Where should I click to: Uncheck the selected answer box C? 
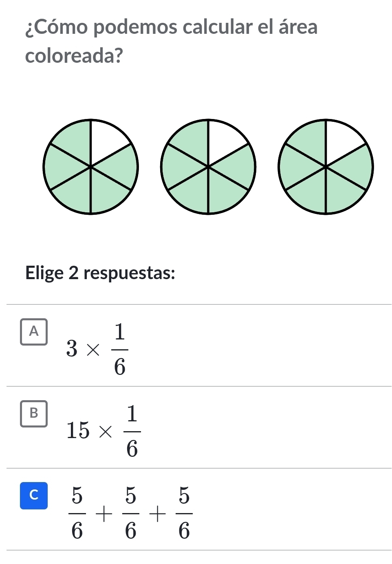pyautogui.click(x=34, y=496)
